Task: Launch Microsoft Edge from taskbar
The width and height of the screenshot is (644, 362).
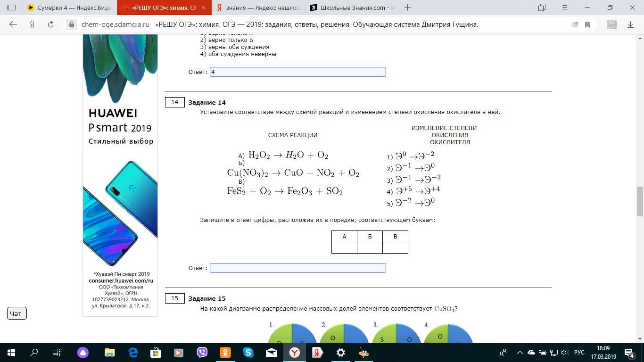Action: click(133, 352)
